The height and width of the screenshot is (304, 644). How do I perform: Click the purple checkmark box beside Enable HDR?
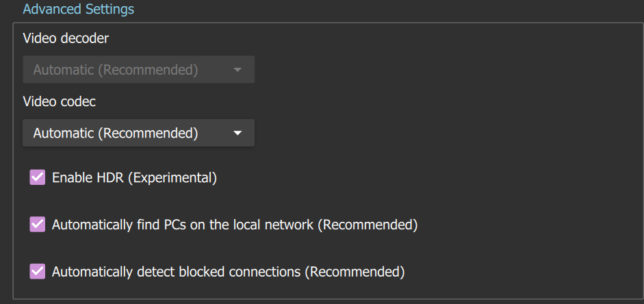tap(37, 178)
